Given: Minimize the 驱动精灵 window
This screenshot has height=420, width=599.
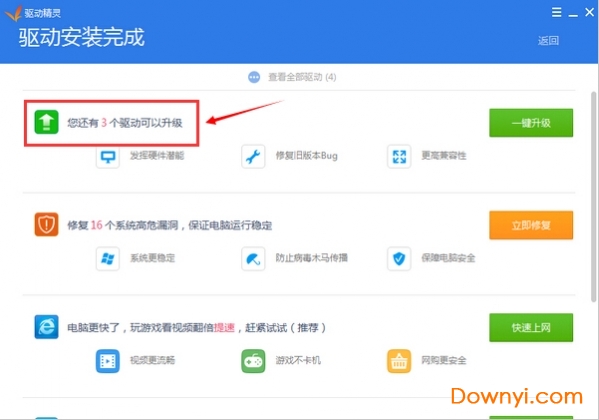Looking at the screenshot, I should click(573, 15).
